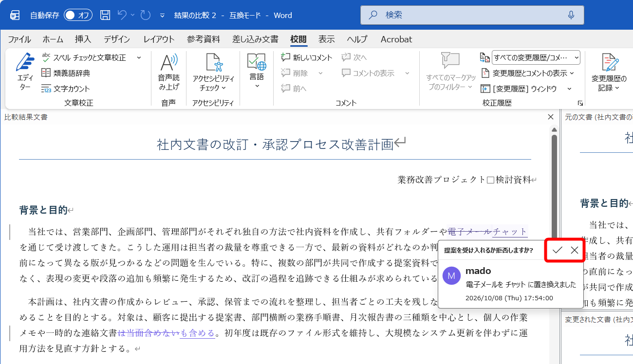Run the Accessibility Check (アクセシビリティ チェック)
Image resolution: width=633 pixels, height=364 pixels.
click(x=213, y=73)
